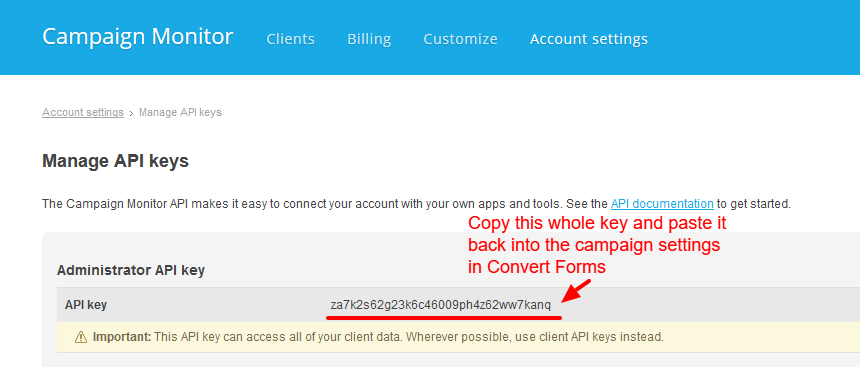The width and height of the screenshot is (860, 367).
Task: Select the API key value za7k2s62g23k6c46009ph4z62ww7kanq
Action: [440, 305]
